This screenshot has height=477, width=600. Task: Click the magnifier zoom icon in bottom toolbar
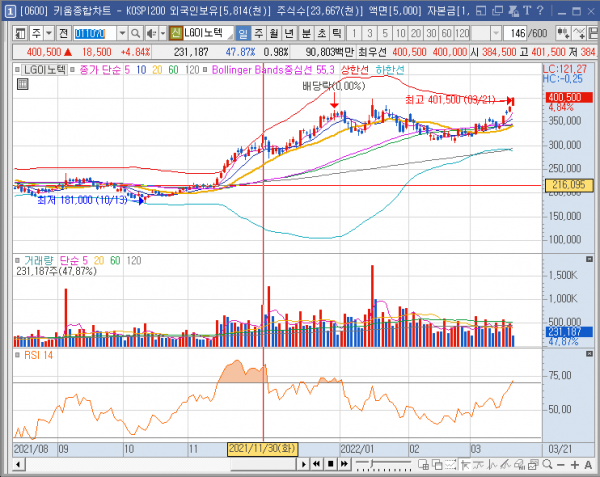[547, 464]
